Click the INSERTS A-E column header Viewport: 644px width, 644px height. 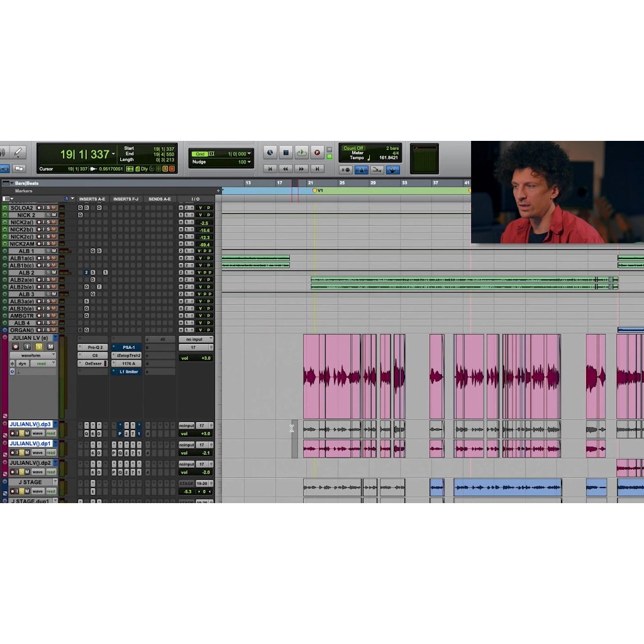coord(92,199)
